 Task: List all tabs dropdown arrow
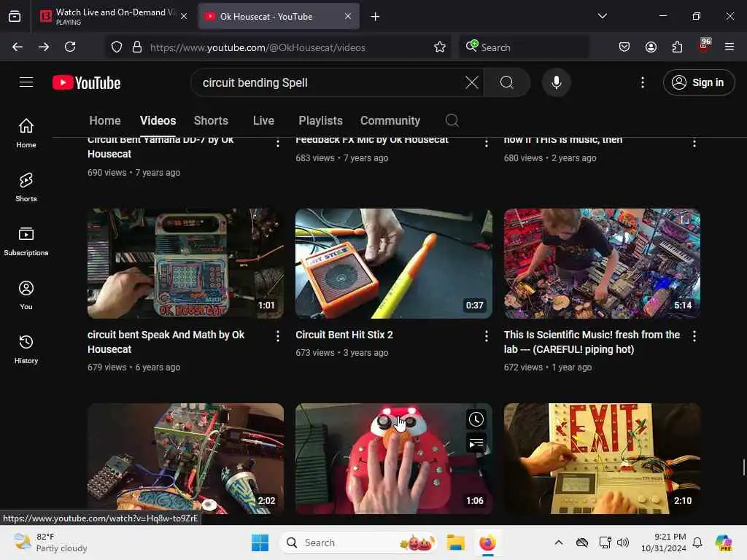click(602, 16)
